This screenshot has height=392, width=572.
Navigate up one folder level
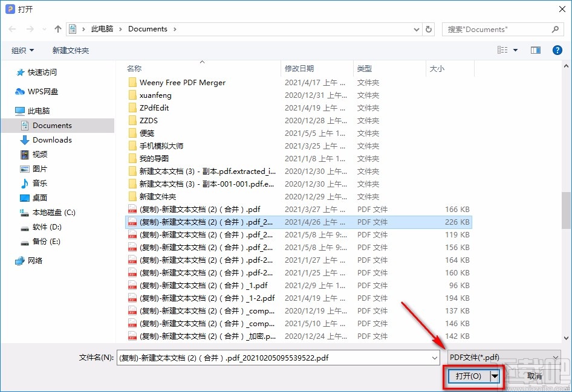tap(57, 28)
